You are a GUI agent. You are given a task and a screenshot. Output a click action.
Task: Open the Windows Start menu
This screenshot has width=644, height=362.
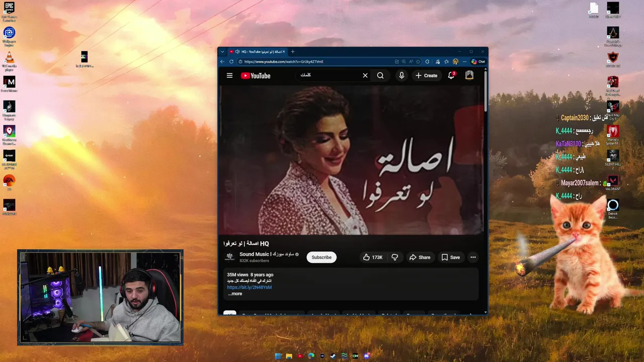278,356
